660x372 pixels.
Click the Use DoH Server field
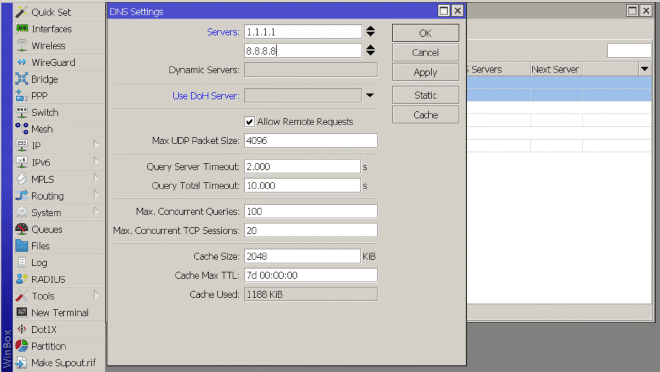click(303, 96)
